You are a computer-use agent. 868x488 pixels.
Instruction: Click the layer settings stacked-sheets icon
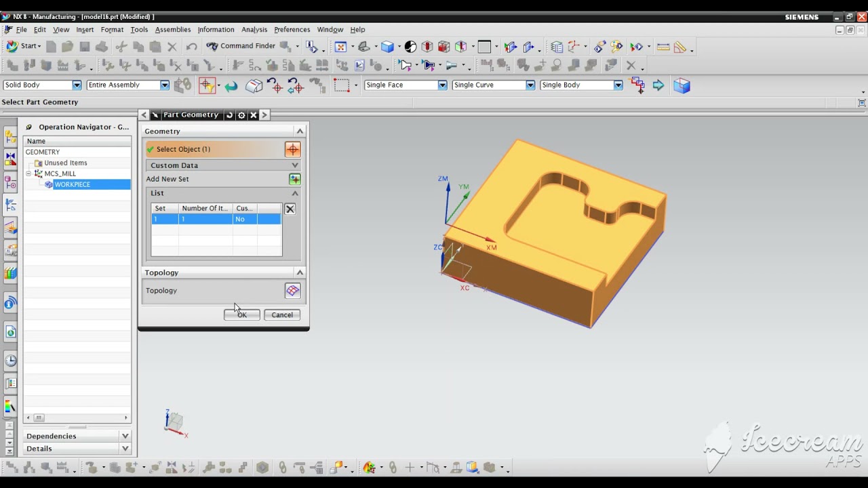(x=557, y=47)
